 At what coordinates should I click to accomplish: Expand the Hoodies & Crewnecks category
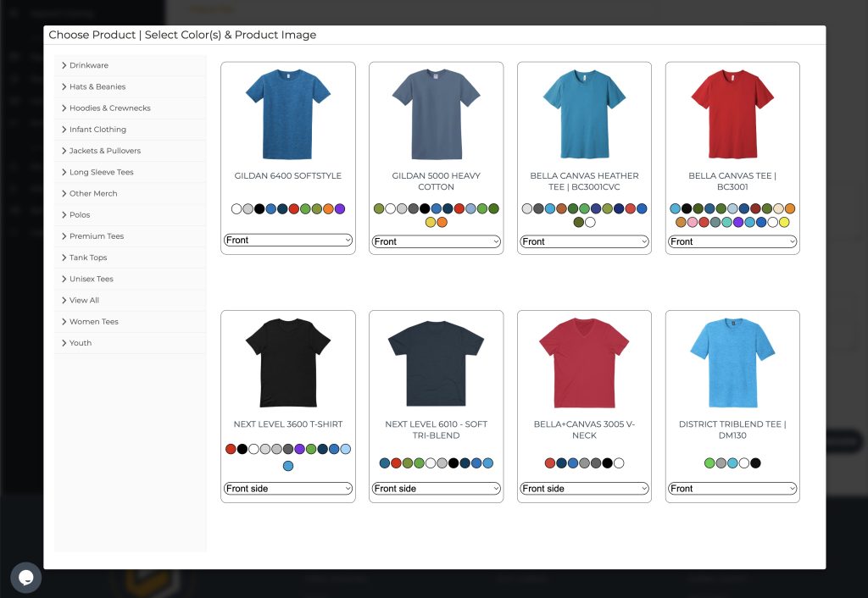click(109, 108)
